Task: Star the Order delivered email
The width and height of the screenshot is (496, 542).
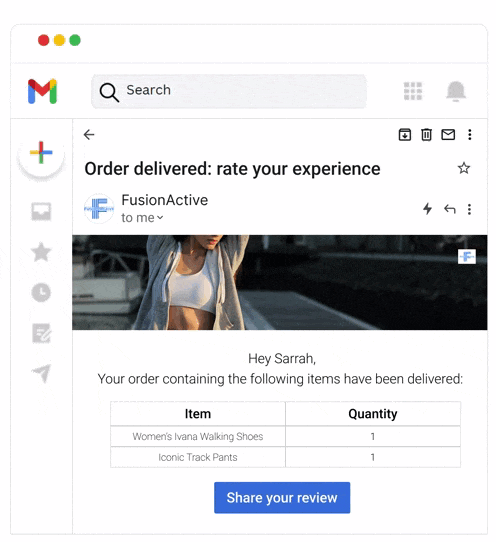Action: pos(464,168)
